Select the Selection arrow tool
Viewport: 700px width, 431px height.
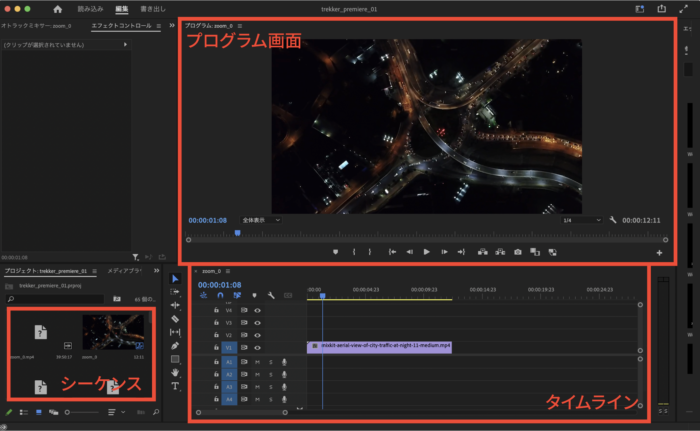click(x=175, y=279)
